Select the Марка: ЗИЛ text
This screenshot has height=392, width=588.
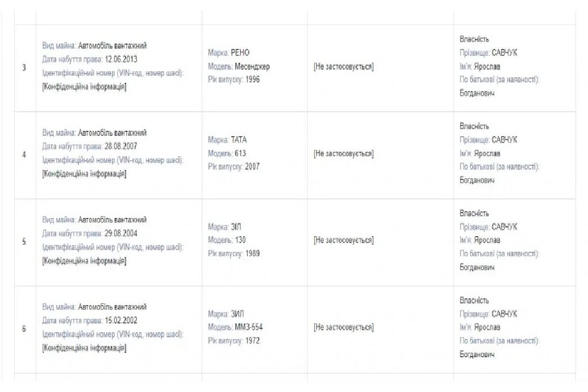tap(226, 314)
